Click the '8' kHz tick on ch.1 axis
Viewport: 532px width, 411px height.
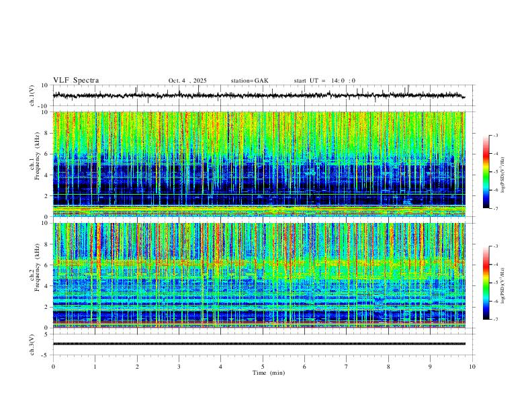pos(47,133)
